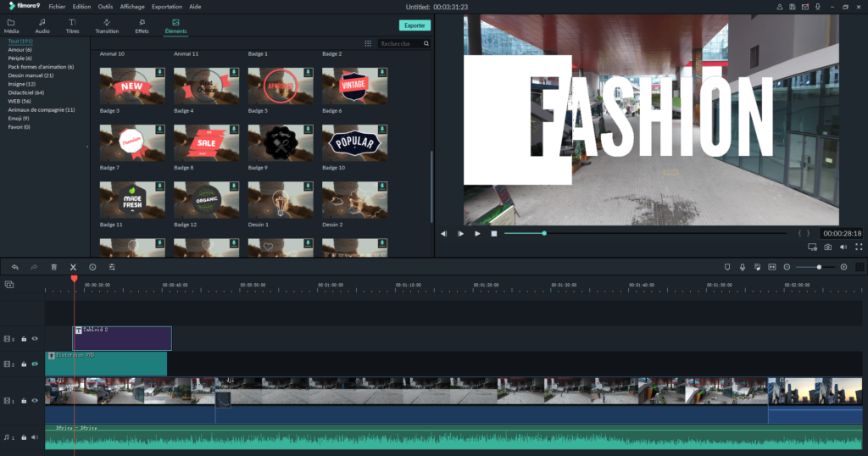Expand the Dessin manuel (21) category
The height and width of the screenshot is (456, 868).
[31, 75]
